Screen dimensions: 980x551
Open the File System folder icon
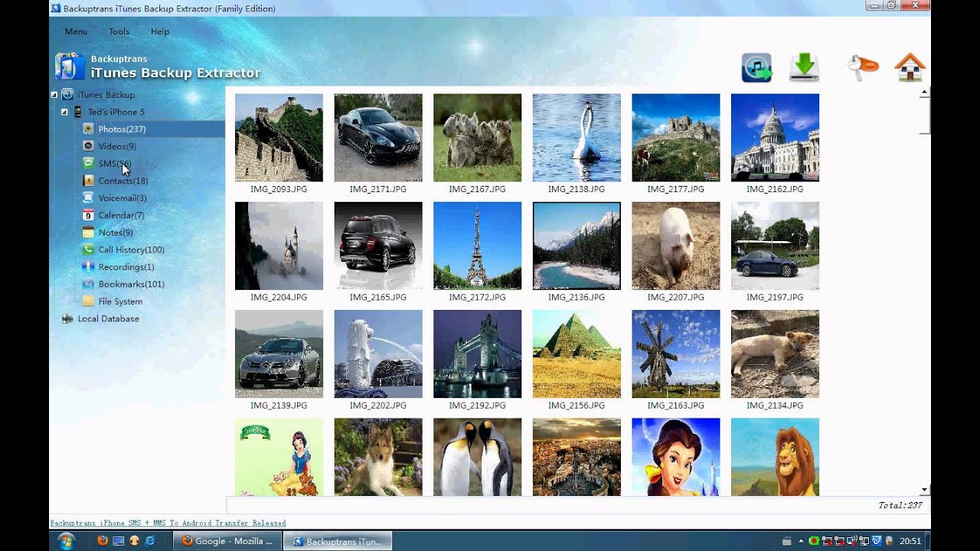pyautogui.click(x=88, y=302)
